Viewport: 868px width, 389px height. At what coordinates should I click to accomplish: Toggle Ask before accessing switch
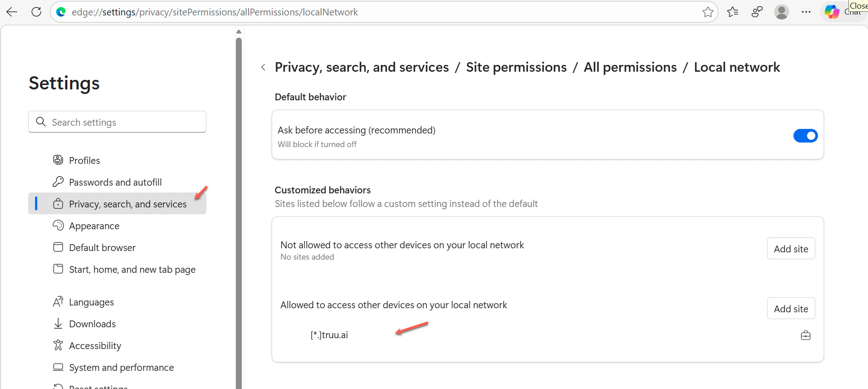pos(805,136)
